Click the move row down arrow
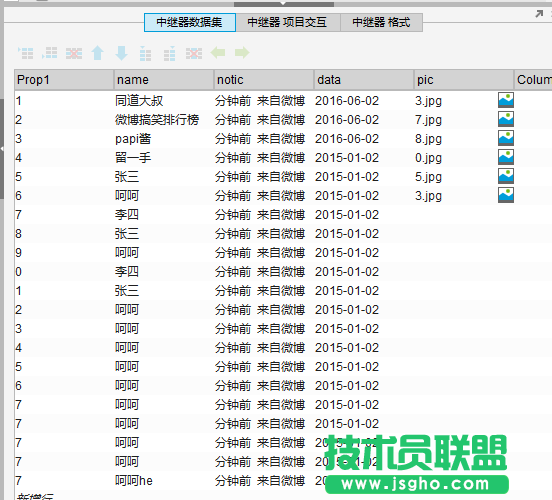 tap(121, 53)
